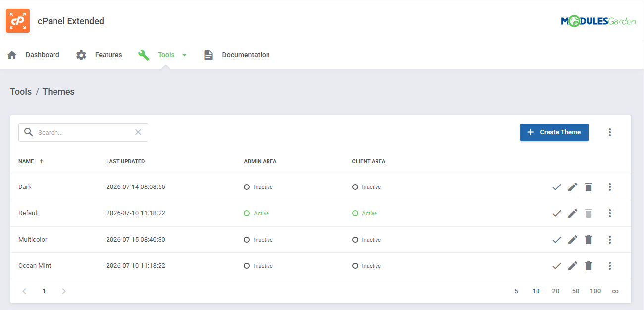Click Multicolor row's Client Area Inactive status
644x310 pixels.
[x=367, y=240]
